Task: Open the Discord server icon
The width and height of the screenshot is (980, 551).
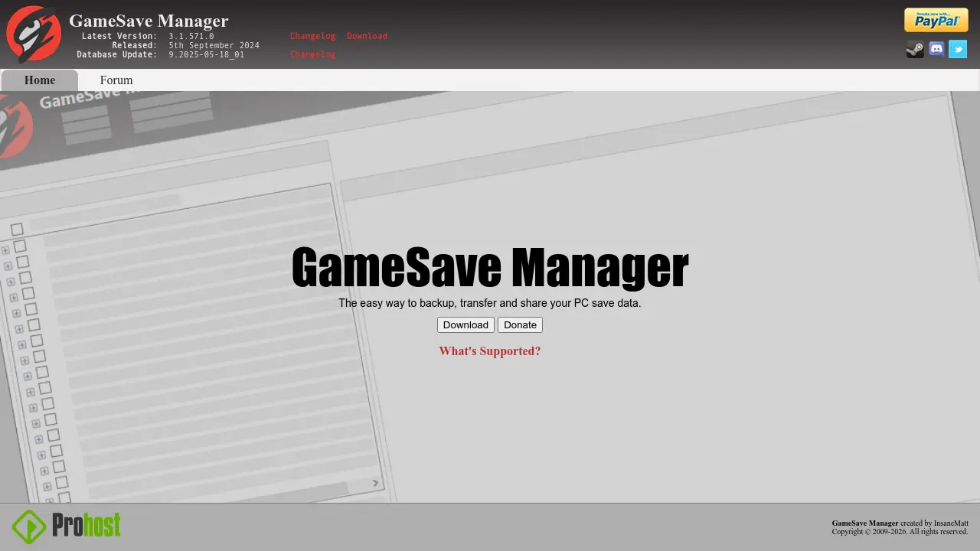Action: [x=936, y=50]
